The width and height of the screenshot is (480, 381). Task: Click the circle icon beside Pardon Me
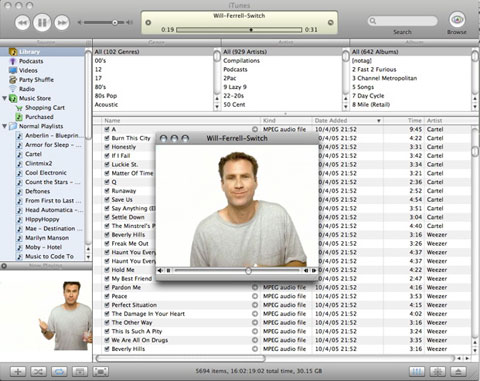pyautogui.click(x=255, y=287)
